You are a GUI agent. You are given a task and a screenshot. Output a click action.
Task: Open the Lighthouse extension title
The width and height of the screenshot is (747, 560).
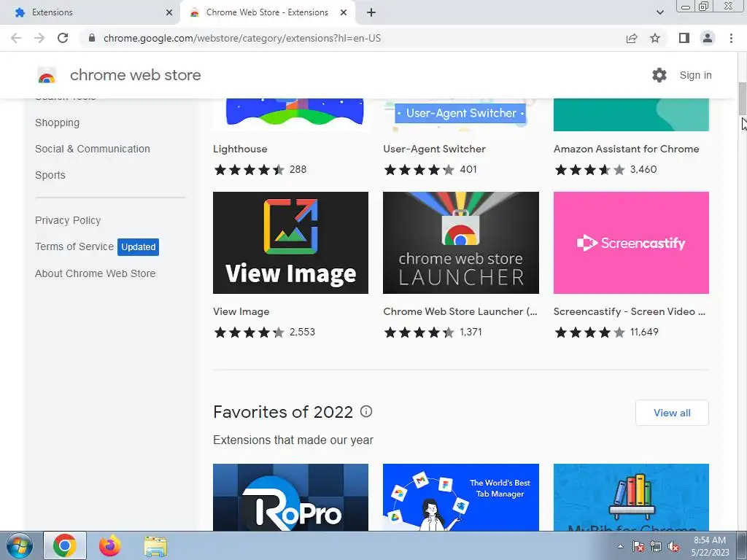[x=240, y=149]
